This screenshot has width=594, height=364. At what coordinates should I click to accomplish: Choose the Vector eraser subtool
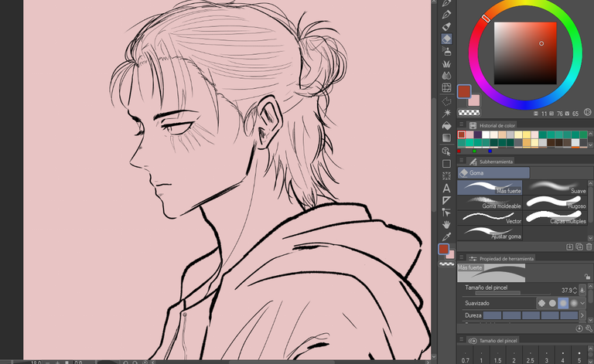click(490, 218)
